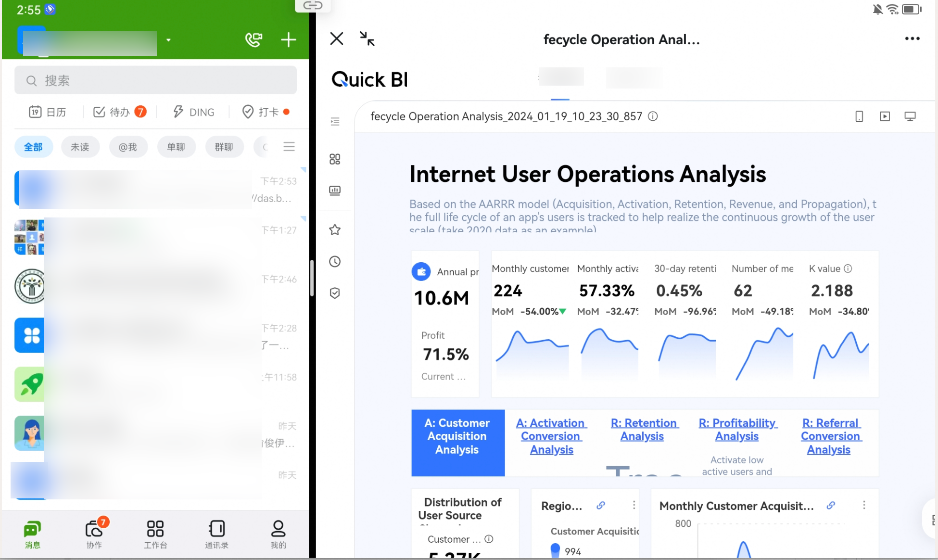Open the Regio... card three-dot menu
Screen dimensions: 938x560
[634, 505]
